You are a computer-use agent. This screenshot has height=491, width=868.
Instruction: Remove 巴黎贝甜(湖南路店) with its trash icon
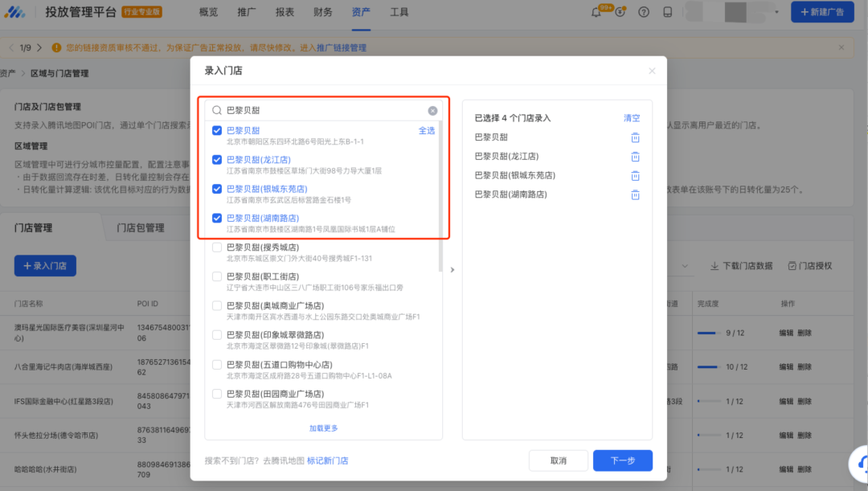pyautogui.click(x=635, y=194)
